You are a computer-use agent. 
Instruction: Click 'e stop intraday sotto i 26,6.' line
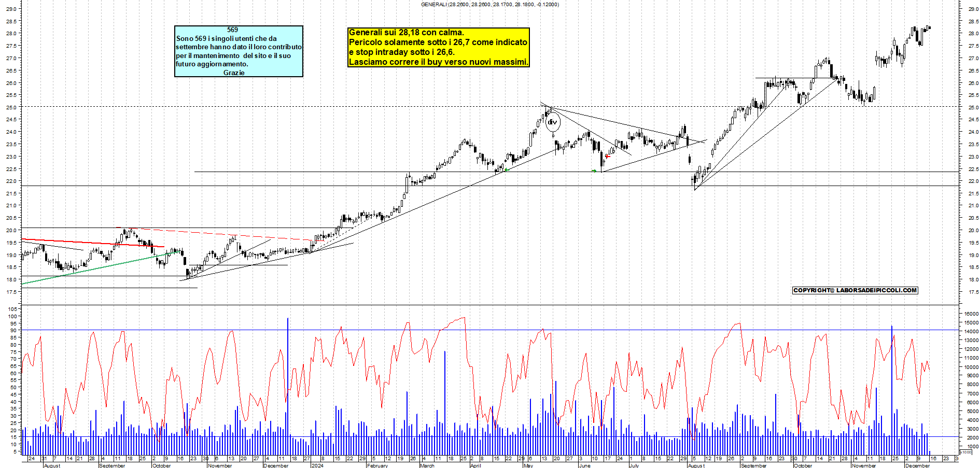402,52
